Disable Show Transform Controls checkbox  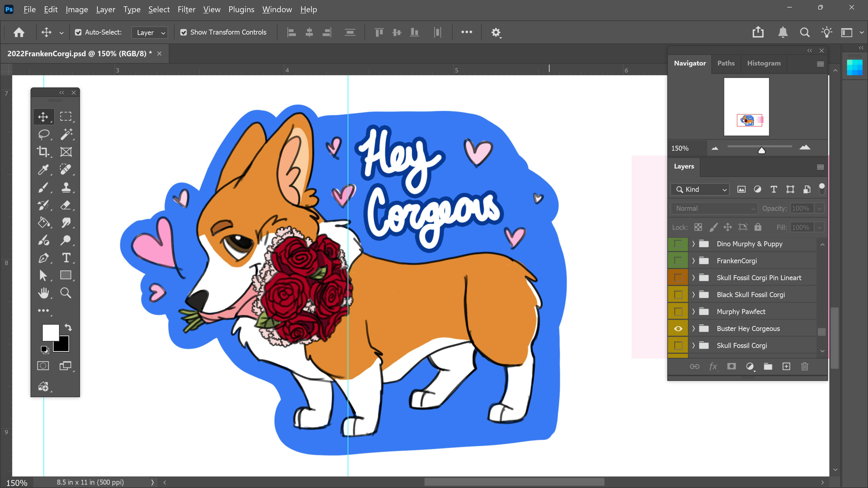(183, 32)
